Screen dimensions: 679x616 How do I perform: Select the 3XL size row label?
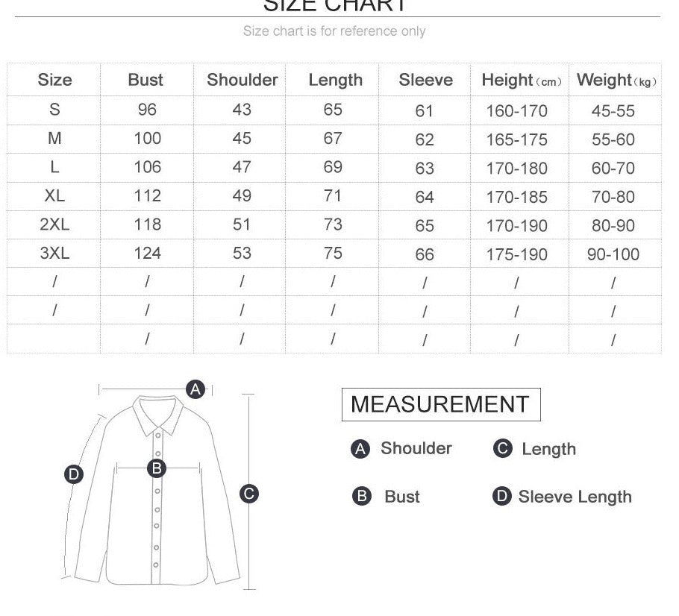point(54,254)
